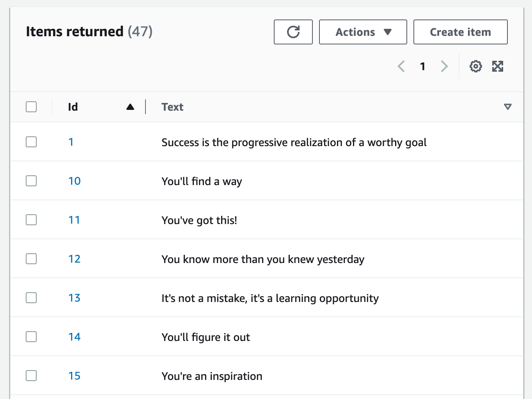The height and width of the screenshot is (399, 532).
Task: Toggle the select-all items checkbox
Action: pos(31,107)
